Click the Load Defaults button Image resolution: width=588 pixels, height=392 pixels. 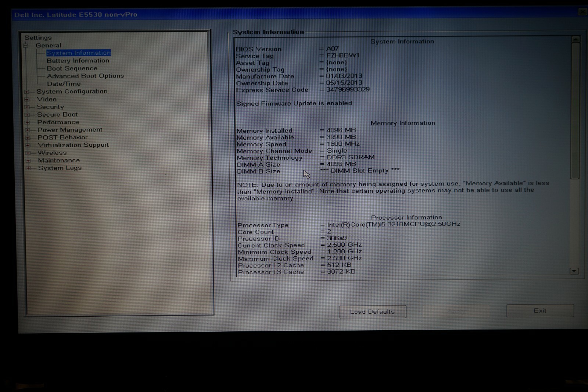click(372, 312)
